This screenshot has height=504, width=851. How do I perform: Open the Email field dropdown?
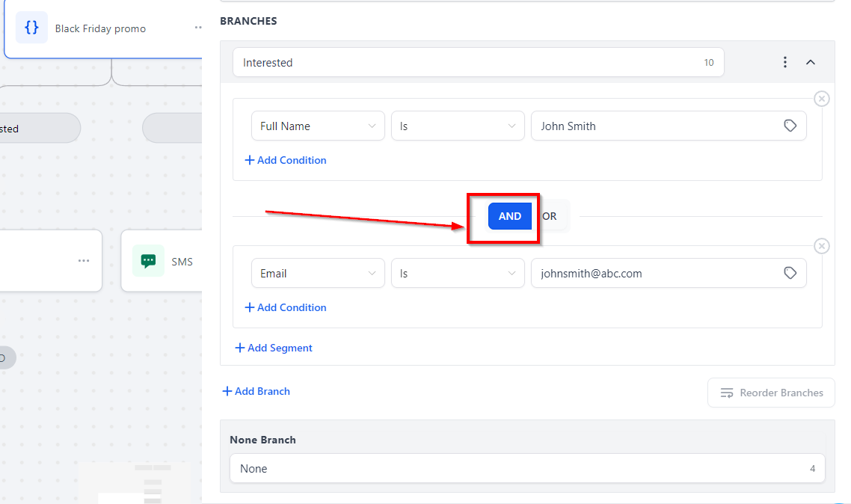pyautogui.click(x=318, y=273)
